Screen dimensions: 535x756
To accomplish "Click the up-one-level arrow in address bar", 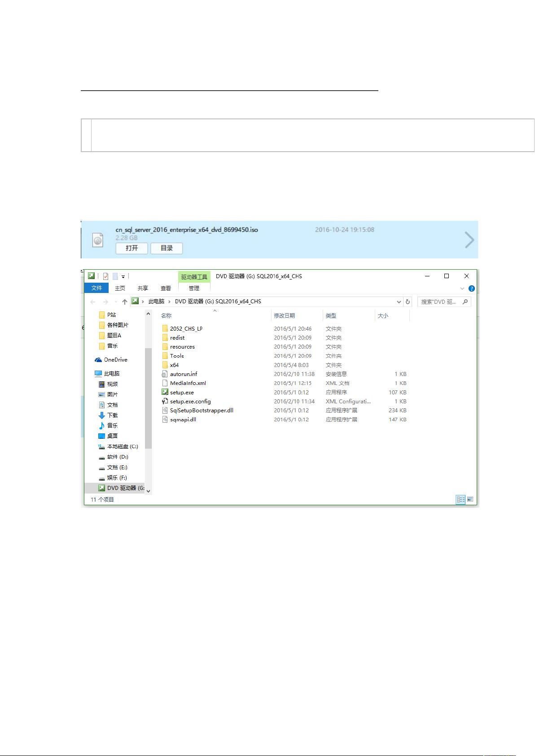I will coord(125,302).
